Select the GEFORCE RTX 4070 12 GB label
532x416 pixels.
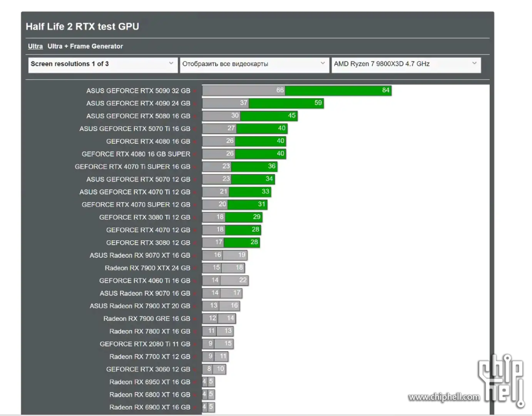[148, 230]
